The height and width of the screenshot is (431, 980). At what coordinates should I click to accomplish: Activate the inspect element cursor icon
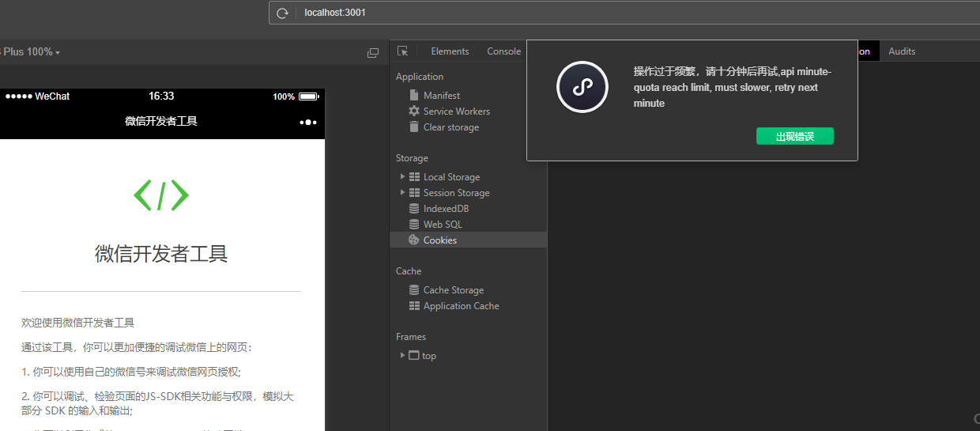pyautogui.click(x=403, y=51)
